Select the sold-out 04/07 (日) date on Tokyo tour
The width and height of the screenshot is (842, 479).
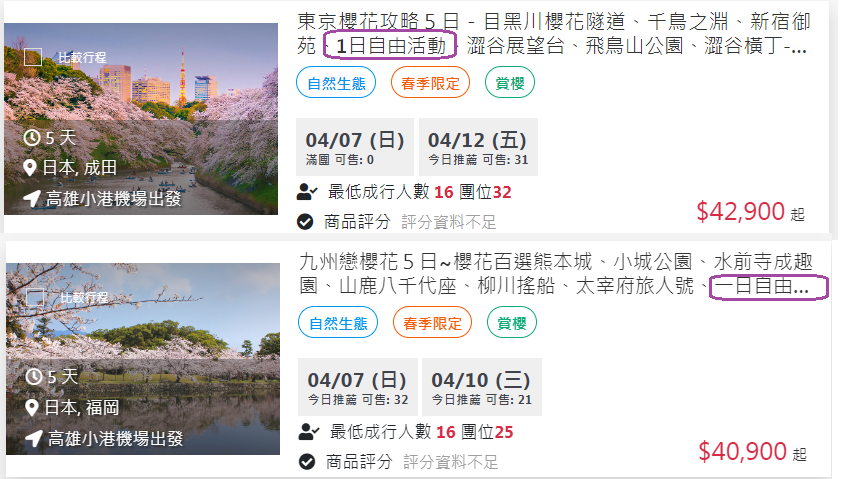[355, 147]
